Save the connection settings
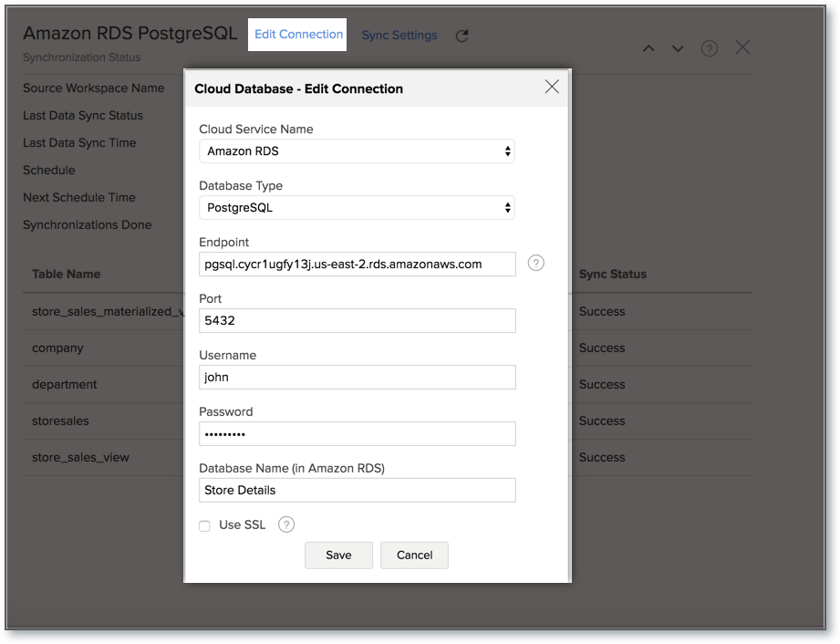Image resolution: width=840 pixels, height=644 pixels. click(x=338, y=555)
